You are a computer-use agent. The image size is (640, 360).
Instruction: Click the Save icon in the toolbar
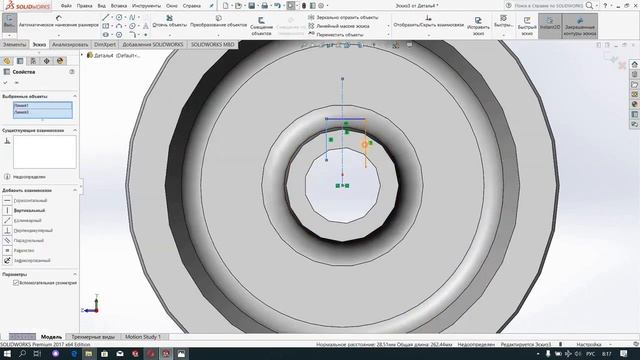[251, 6]
